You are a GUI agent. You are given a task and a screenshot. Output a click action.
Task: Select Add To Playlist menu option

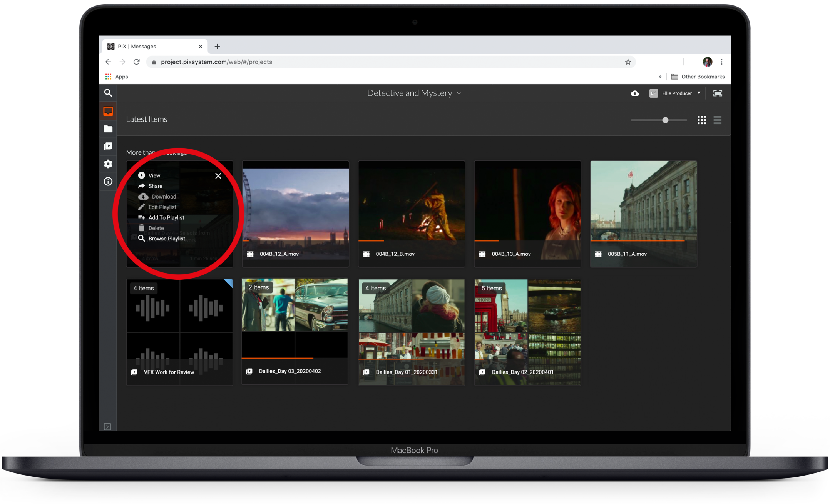[166, 218]
